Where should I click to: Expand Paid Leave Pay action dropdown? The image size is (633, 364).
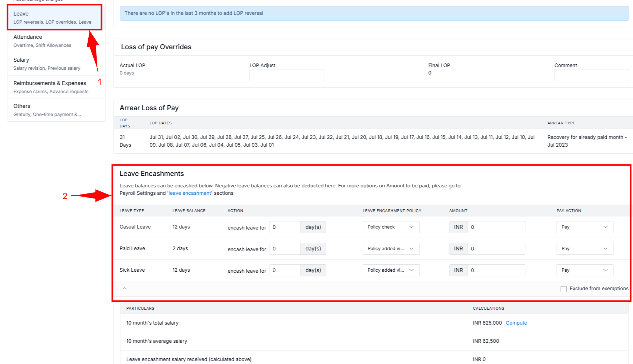coord(584,249)
